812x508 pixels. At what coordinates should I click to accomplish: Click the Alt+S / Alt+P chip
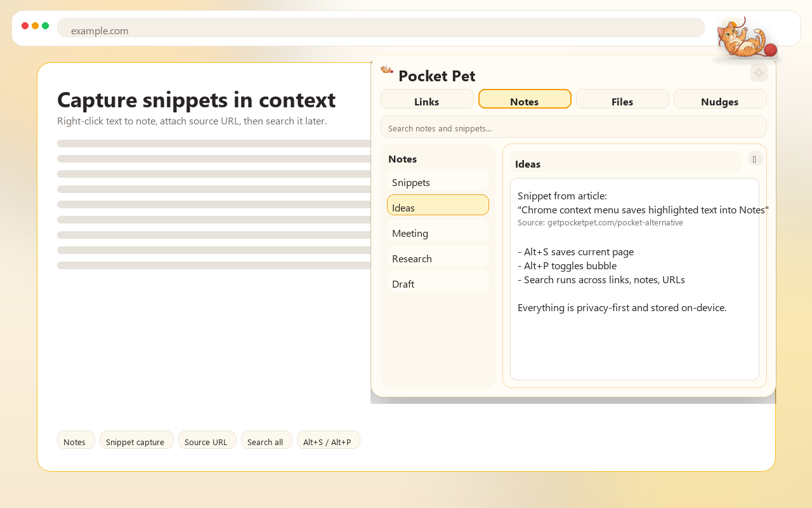click(x=328, y=440)
